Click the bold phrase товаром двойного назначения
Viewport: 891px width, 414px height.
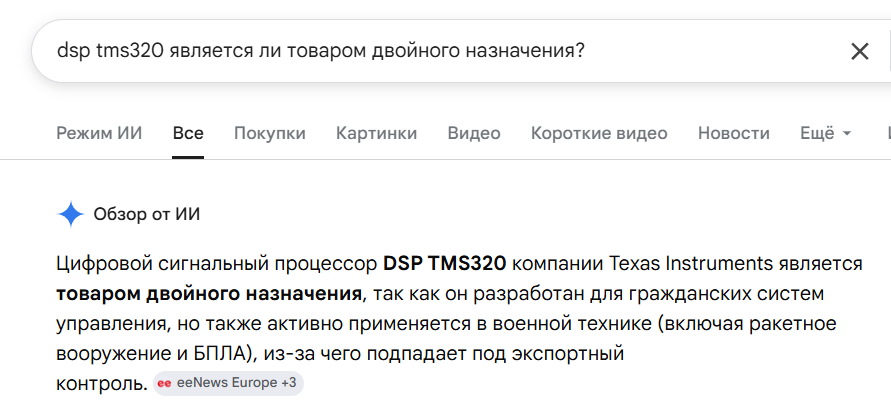pos(209,294)
